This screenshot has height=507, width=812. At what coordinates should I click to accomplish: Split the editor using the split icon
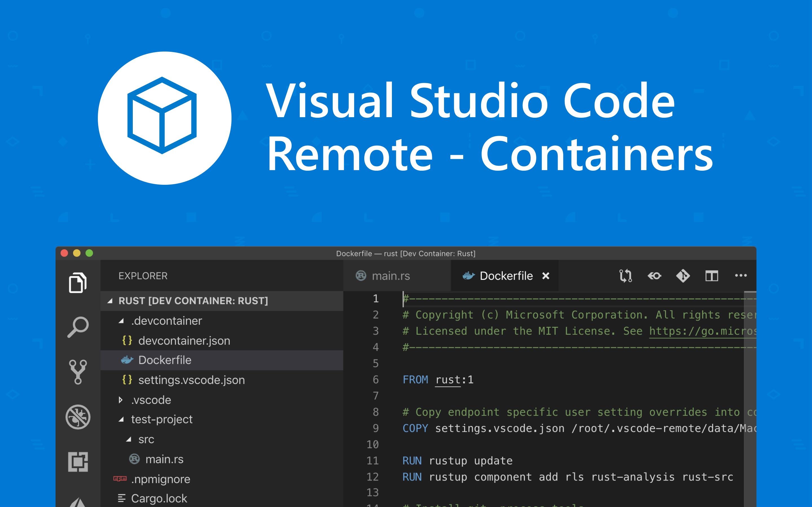pyautogui.click(x=712, y=276)
